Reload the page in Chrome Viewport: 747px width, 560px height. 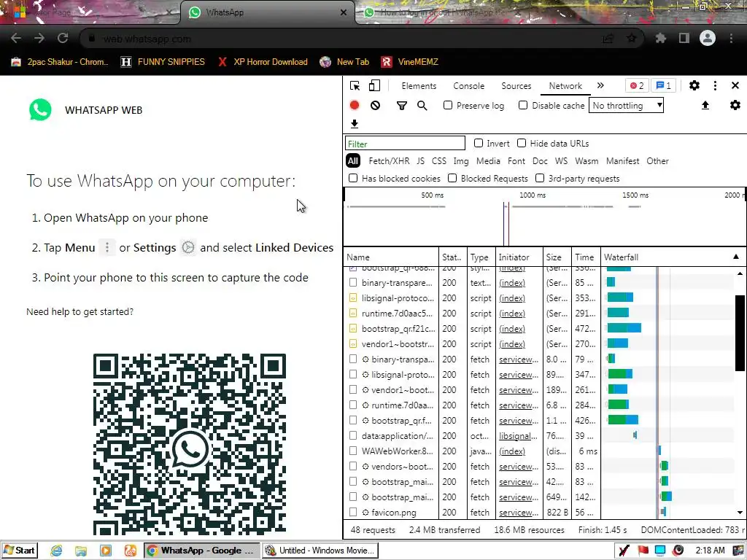point(63,38)
